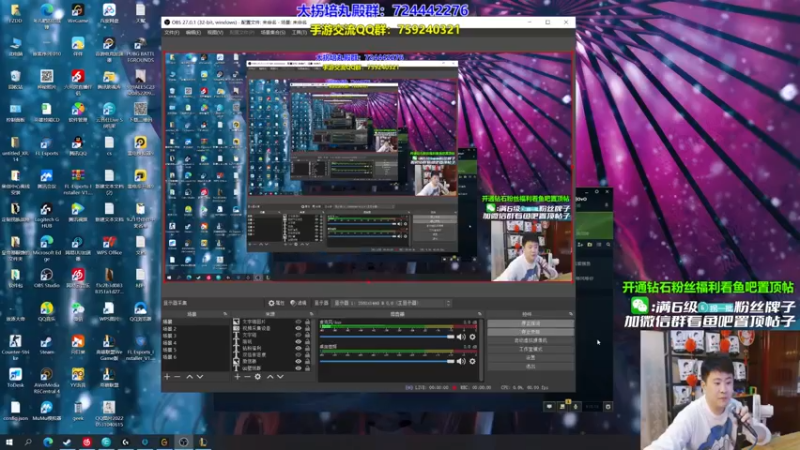Toggle lock for 视频采集设备 source
The height and width of the screenshot is (450, 800).
(307, 329)
